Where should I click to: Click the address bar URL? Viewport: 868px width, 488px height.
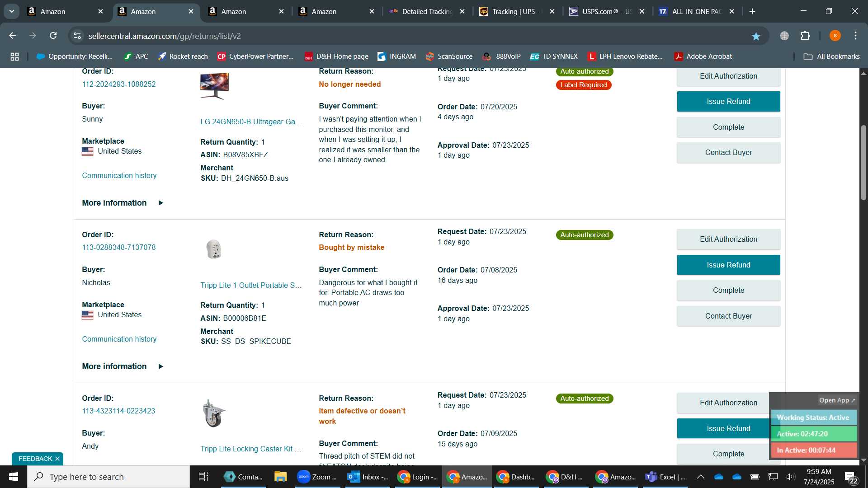pyautogui.click(x=165, y=36)
